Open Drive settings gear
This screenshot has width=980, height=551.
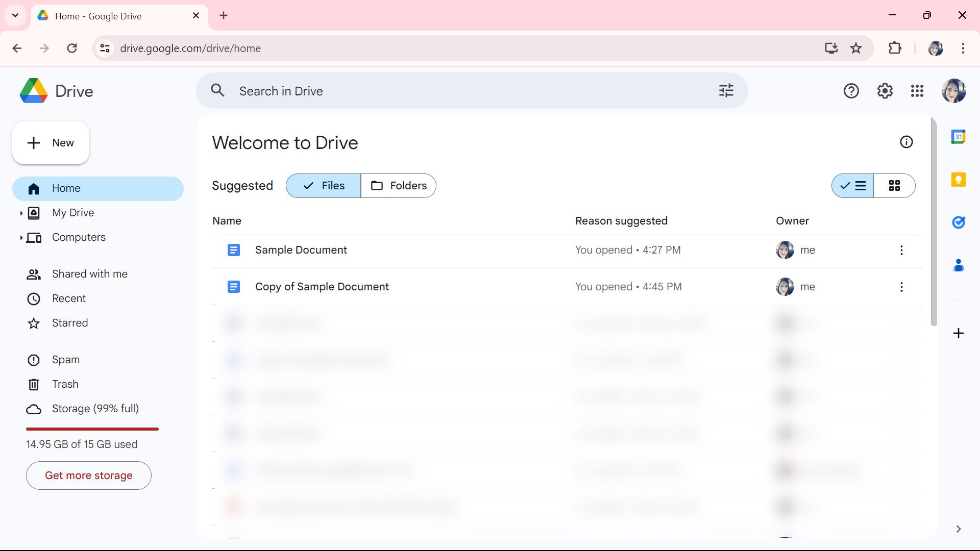[x=885, y=90]
